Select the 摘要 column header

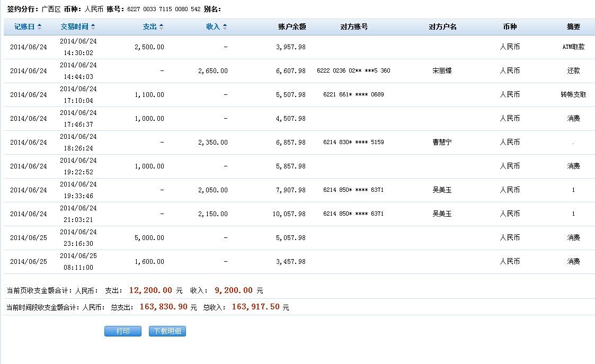[573, 26]
